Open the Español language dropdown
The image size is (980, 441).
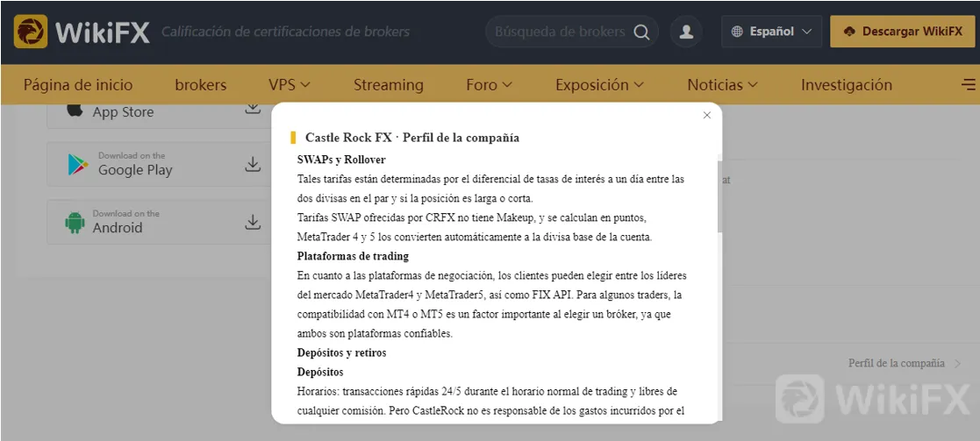(x=772, y=32)
